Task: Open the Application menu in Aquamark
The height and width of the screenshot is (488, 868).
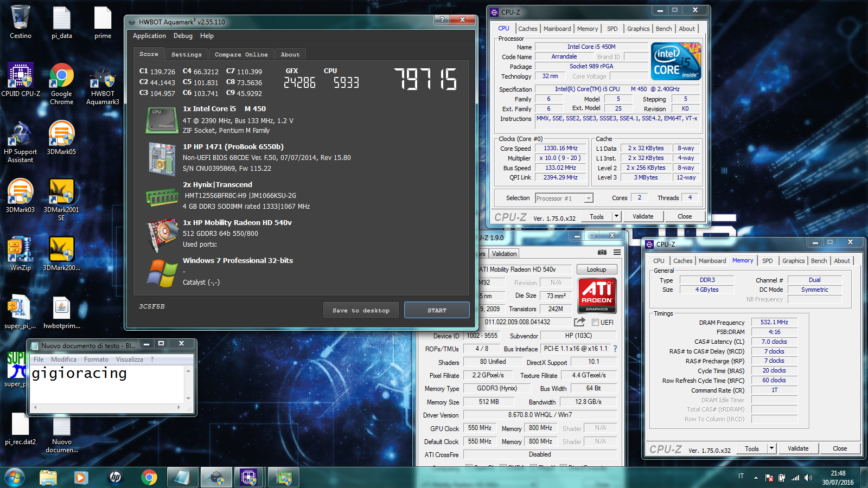Action: pos(149,36)
